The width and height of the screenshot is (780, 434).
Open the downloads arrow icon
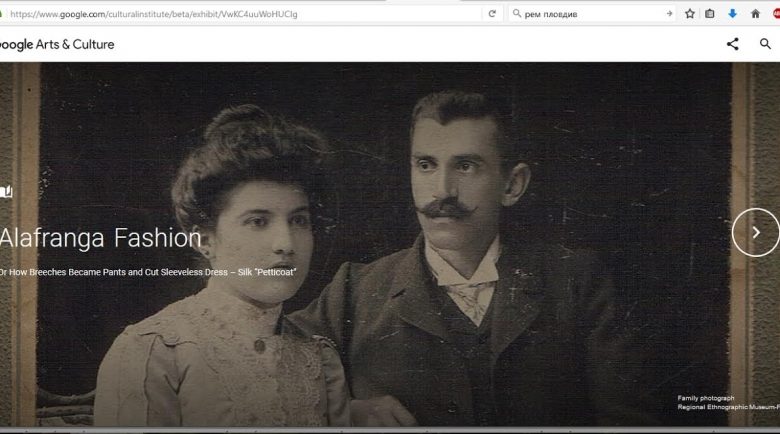tap(732, 14)
